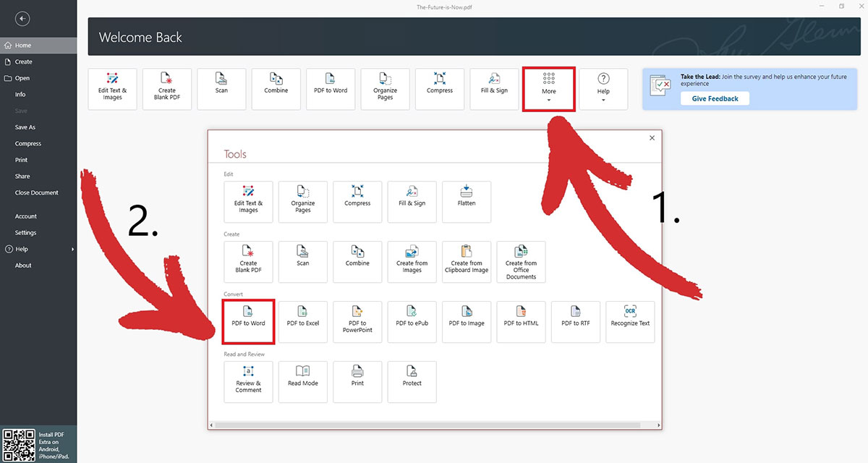Click Recognize Text OCR tool

(630, 322)
